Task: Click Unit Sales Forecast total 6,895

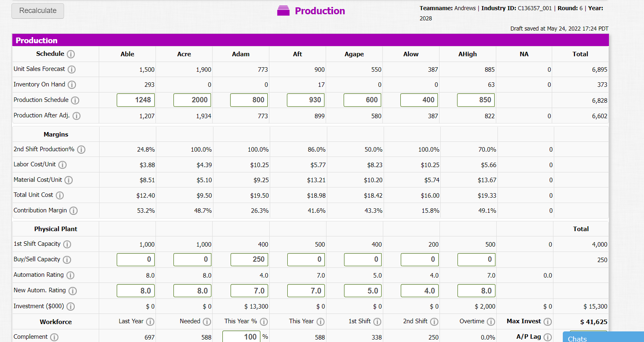Action: [600, 70]
